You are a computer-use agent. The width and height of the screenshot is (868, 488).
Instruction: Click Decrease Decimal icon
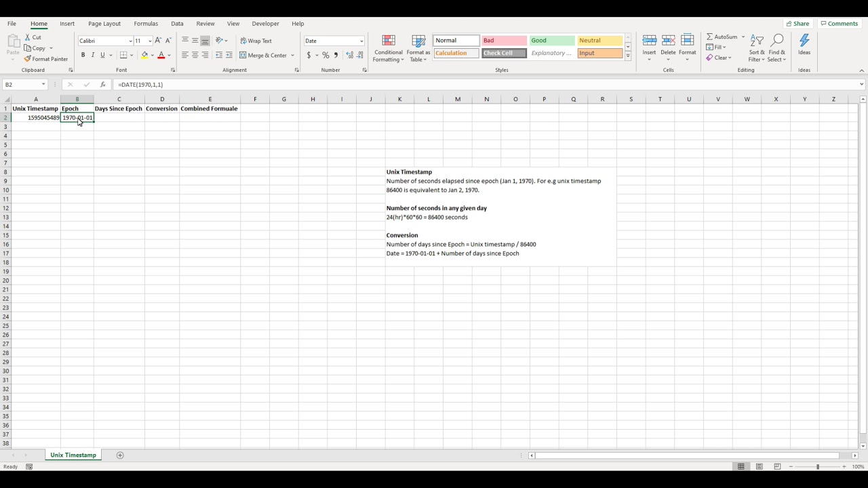(360, 55)
